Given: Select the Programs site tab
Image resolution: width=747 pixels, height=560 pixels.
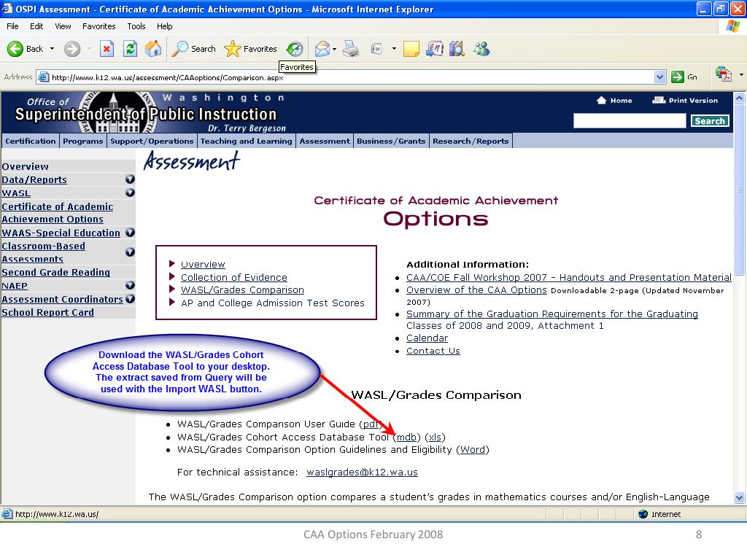Looking at the screenshot, I should [83, 141].
